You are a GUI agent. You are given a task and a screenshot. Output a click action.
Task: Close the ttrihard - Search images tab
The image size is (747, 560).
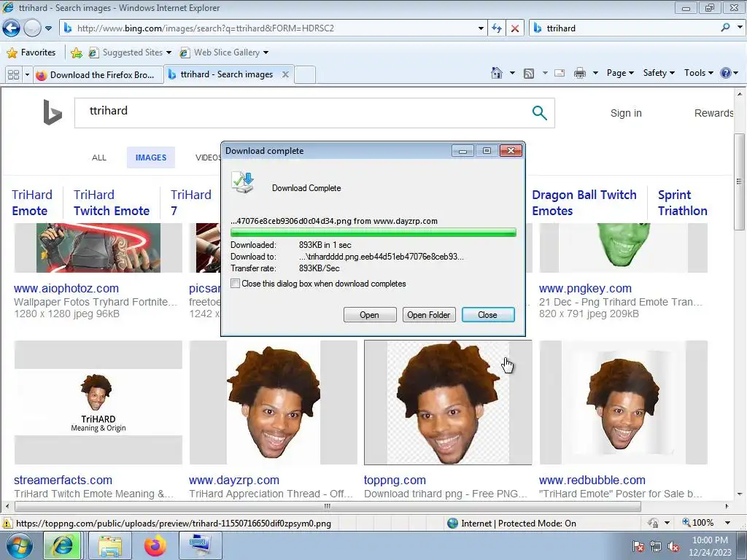coord(285,74)
